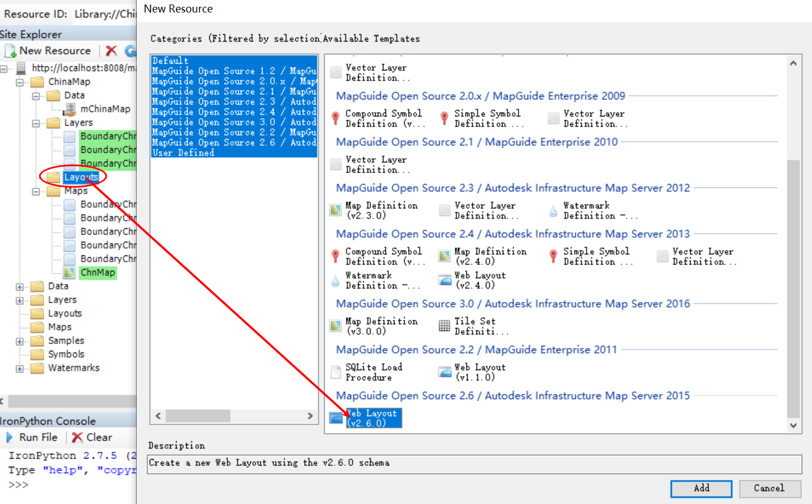Click the Add button

701,488
